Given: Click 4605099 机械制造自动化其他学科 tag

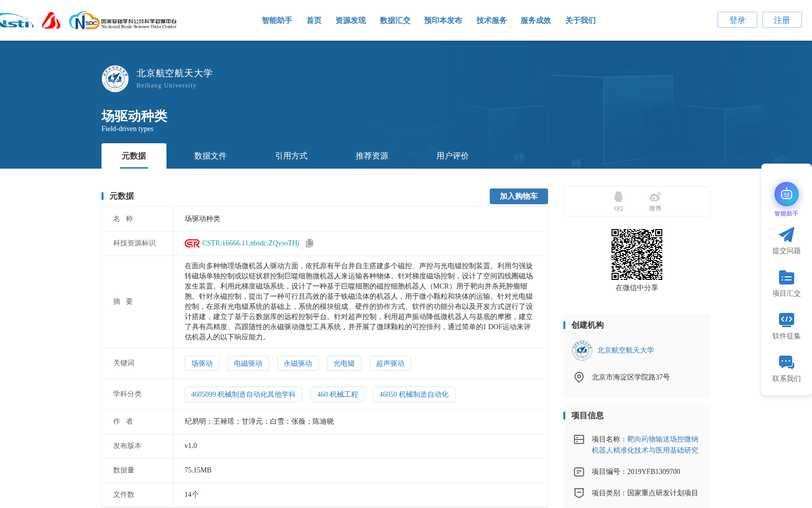Looking at the screenshot, I should pyautogui.click(x=244, y=394).
